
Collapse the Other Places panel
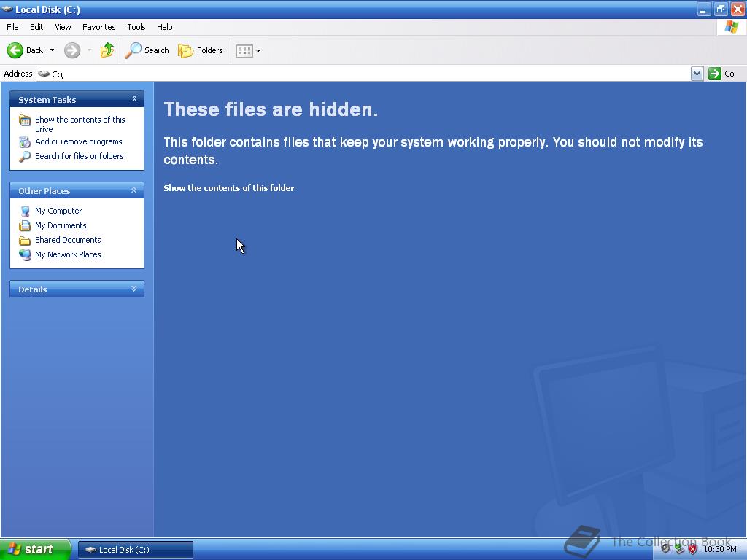pos(134,190)
